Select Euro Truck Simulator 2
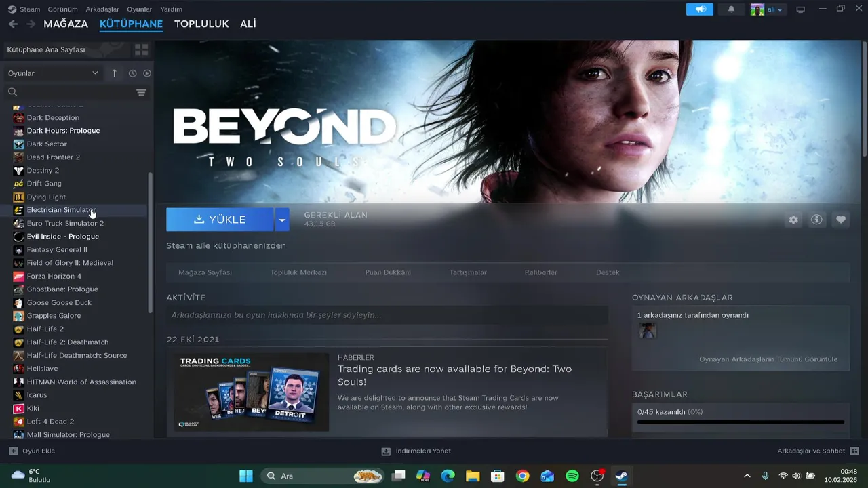Image resolution: width=868 pixels, height=488 pixels. pyautogui.click(x=65, y=223)
